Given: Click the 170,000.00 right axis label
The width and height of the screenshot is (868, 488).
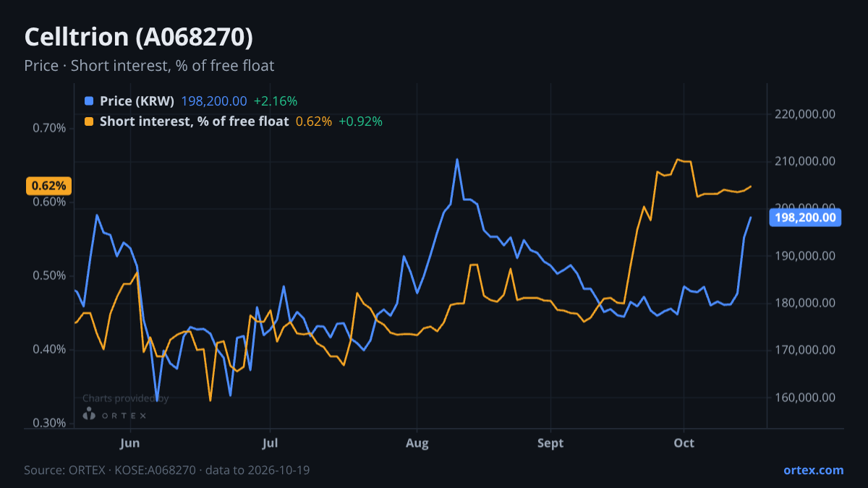Looking at the screenshot, I should click(805, 350).
